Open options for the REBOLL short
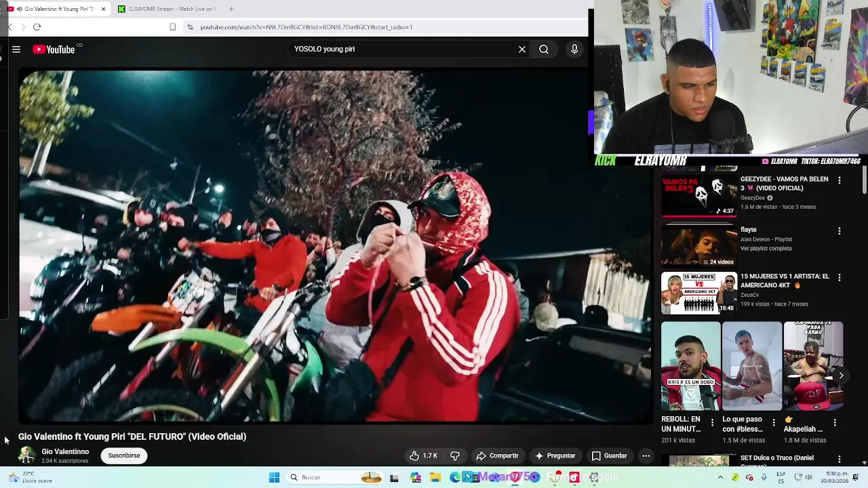868x488 pixels. pyautogui.click(x=712, y=423)
